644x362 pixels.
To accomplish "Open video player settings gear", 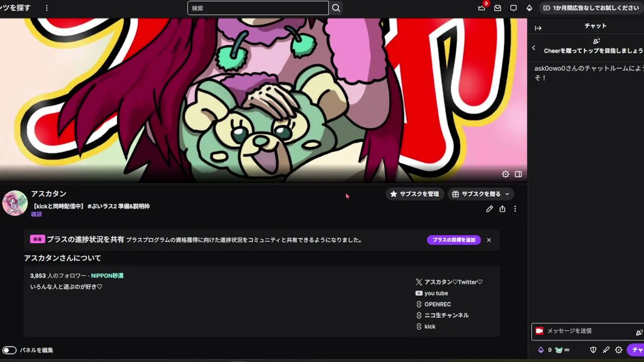I will point(506,174).
